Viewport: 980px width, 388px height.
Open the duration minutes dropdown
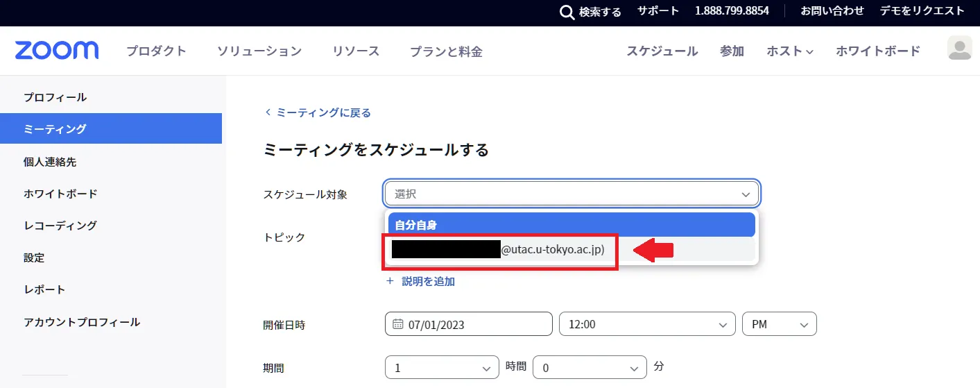tap(589, 368)
